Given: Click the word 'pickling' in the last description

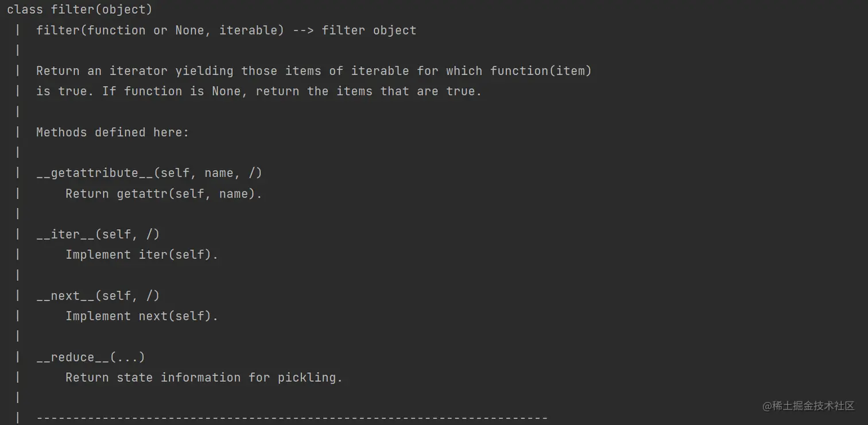Looking at the screenshot, I should click(309, 377).
